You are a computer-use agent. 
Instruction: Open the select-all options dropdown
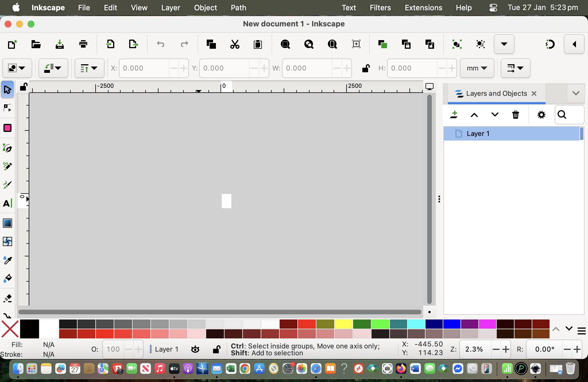click(17, 68)
